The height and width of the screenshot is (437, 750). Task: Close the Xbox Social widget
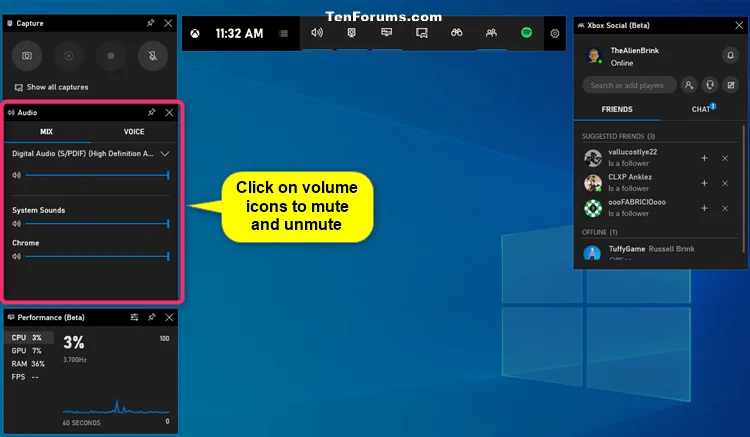click(x=739, y=25)
